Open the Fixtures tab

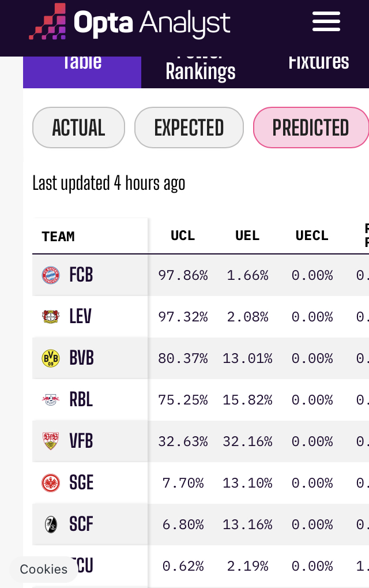coord(318,62)
